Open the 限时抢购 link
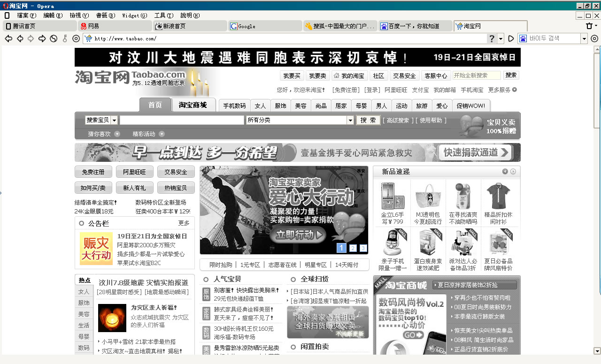 221,265
